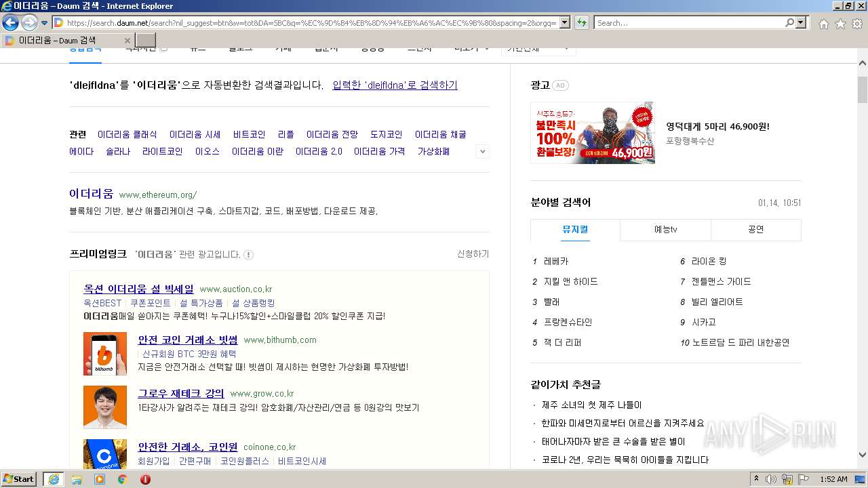The image size is (868, 488).
Task: Open the 이더리움 www.ethereum.org result
Action: (x=91, y=194)
